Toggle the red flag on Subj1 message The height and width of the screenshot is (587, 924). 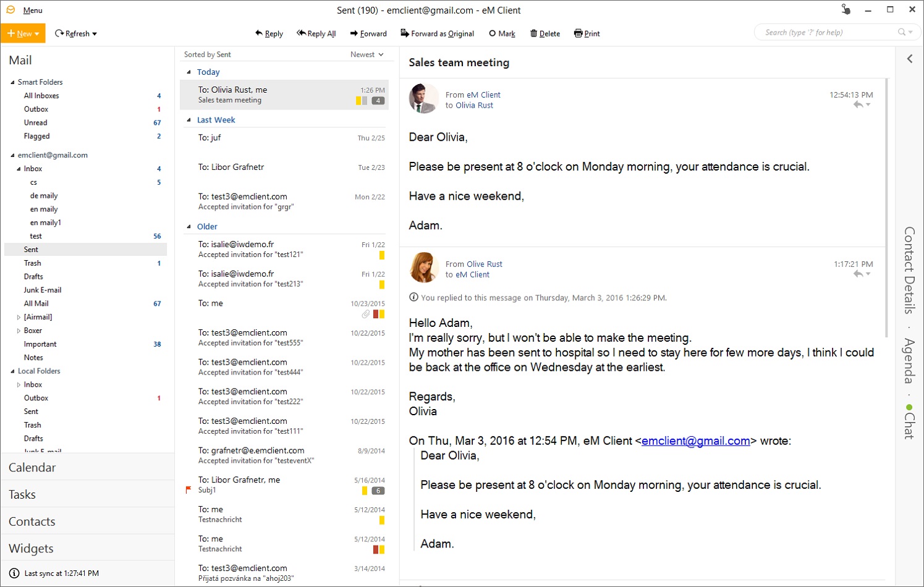(x=189, y=490)
